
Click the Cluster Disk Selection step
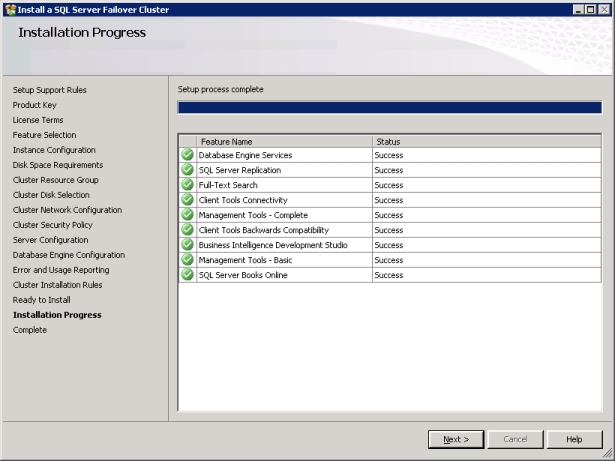coord(51,195)
